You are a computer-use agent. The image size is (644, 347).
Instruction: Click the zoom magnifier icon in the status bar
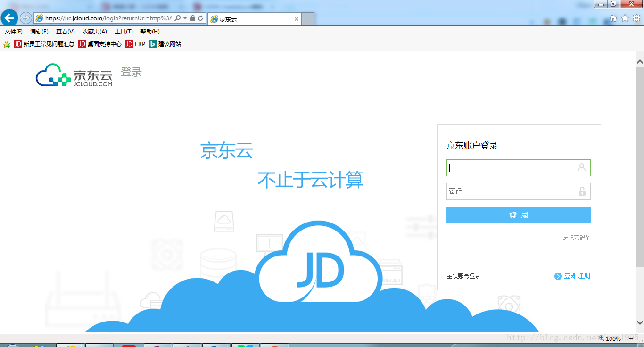(x=602, y=339)
